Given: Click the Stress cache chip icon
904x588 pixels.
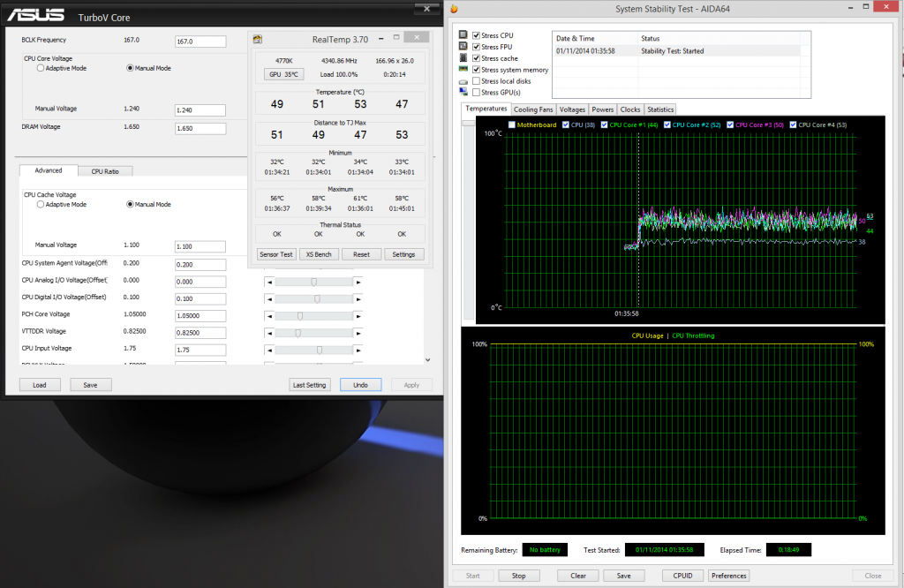Looking at the screenshot, I should (x=463, y=58).
